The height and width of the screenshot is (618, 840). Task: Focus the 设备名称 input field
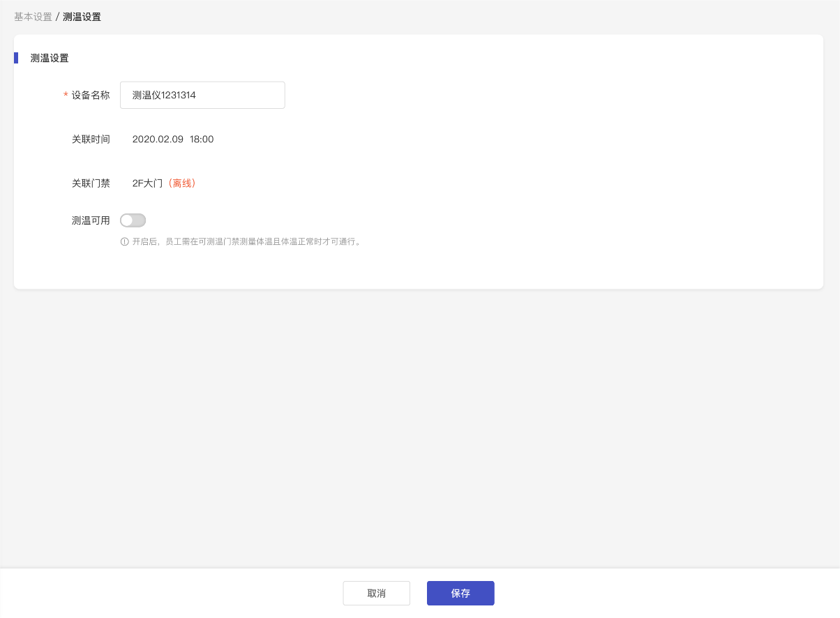tap(202, 95)
